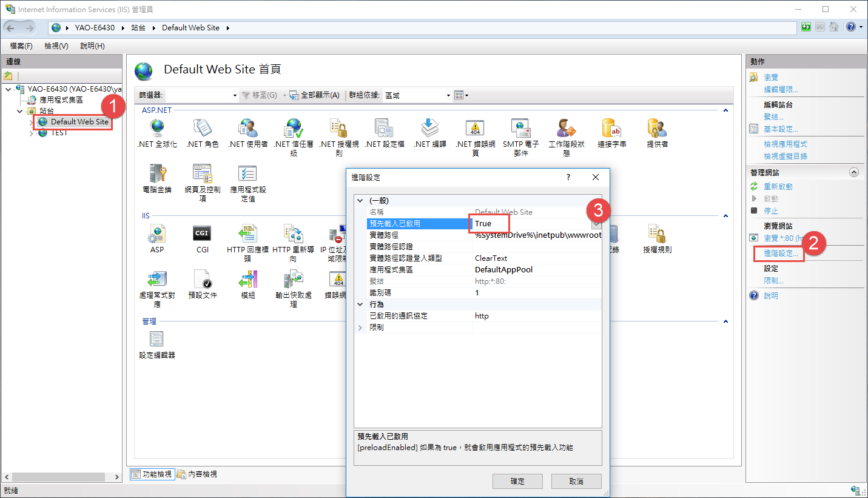Open the 提供者 feature icon
This screenshot has width=868, height=498.
click(658, 133)
